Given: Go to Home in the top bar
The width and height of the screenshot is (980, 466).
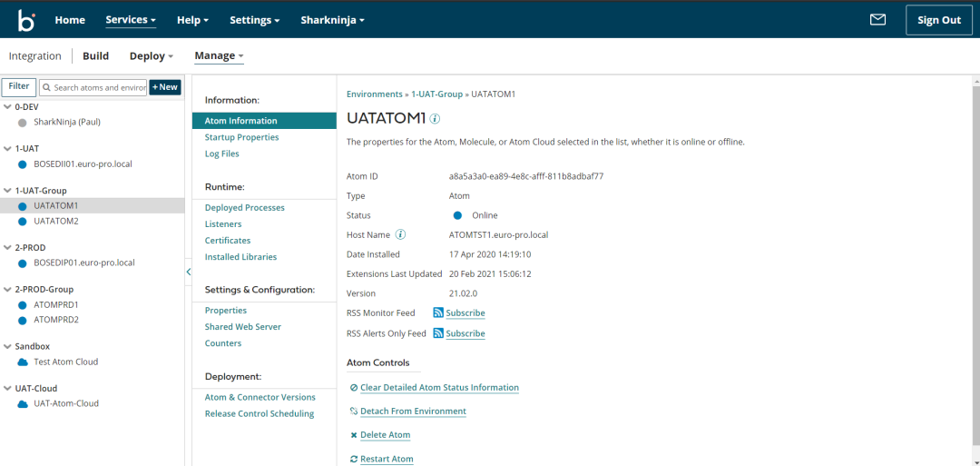Looking at the screenshot, I should [70, 20].
